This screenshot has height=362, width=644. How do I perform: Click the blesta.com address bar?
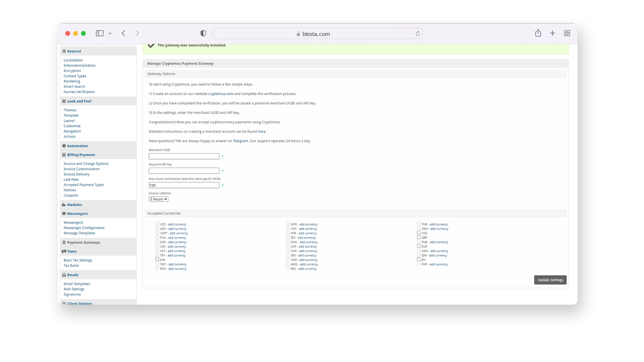(317, 34)
